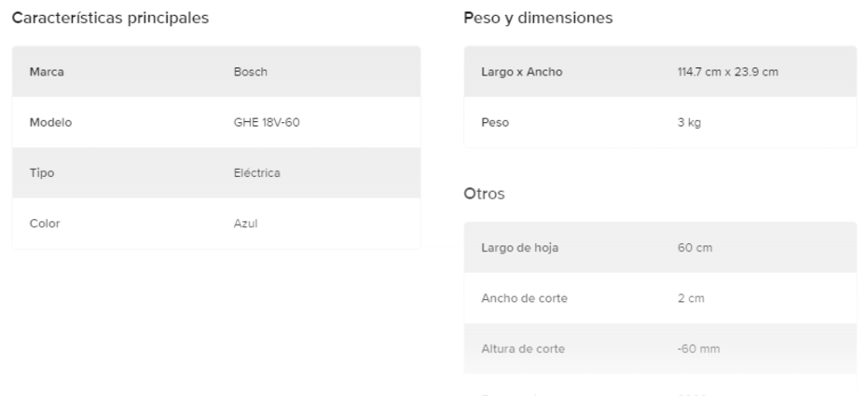Click the 114.7 cm x 23.9 cm value
Screen dimensions: 868x396
[x=727, y=72]
